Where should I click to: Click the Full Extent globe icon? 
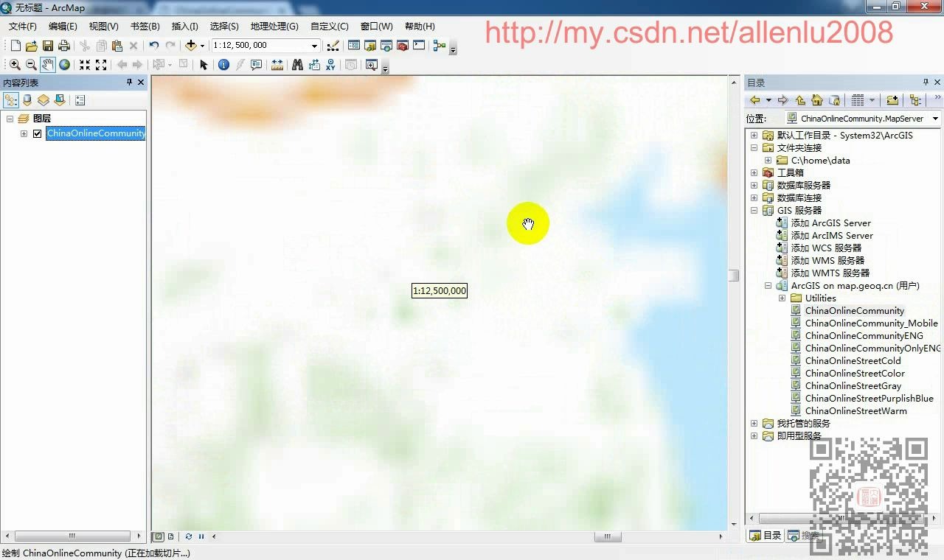pos(64,65)
